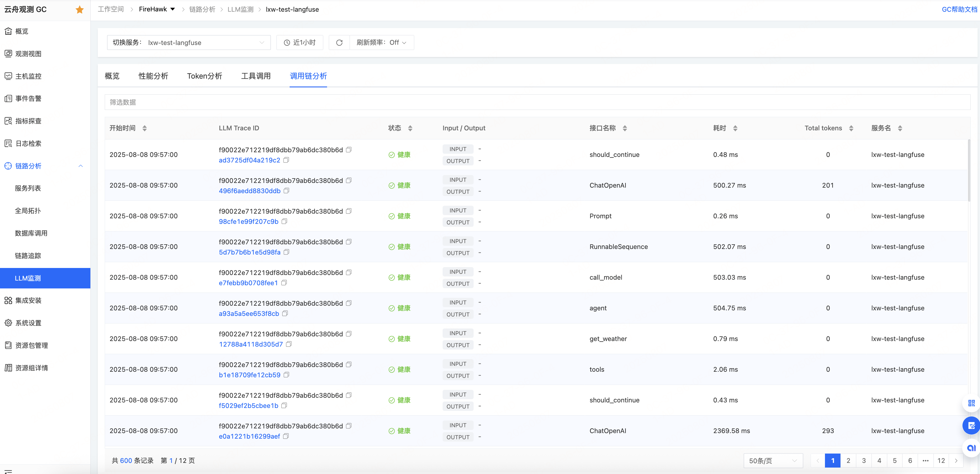The width and height of the screenshot is (980, 474).
Task: Copy the trace ID in the should_continue 0.48 ms row
Action: point(349,150)
